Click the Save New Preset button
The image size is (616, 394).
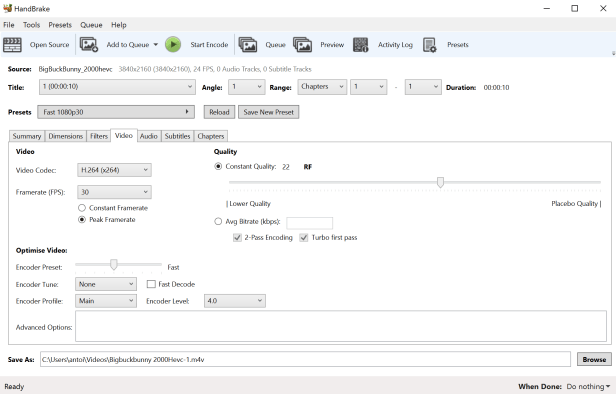(x=269, y=112)
